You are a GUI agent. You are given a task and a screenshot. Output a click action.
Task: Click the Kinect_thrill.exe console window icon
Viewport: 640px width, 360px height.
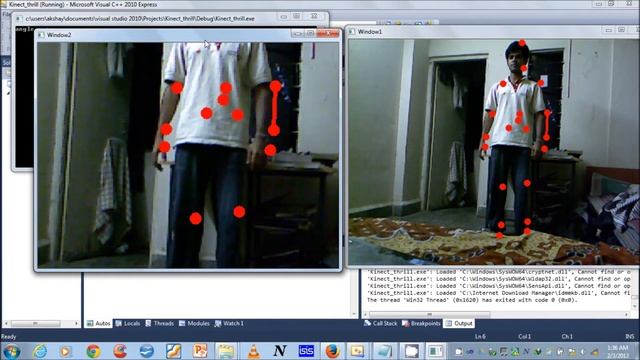click(x=19, y=18)
